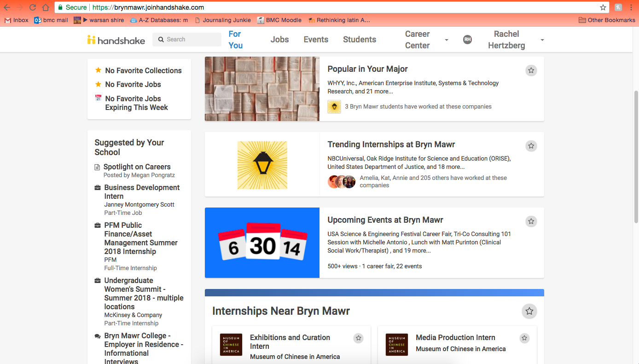Open Undergraduate Women's Summit listing
Image resolution: width=639 pixels, height=364 pixels.
[144, 294]
